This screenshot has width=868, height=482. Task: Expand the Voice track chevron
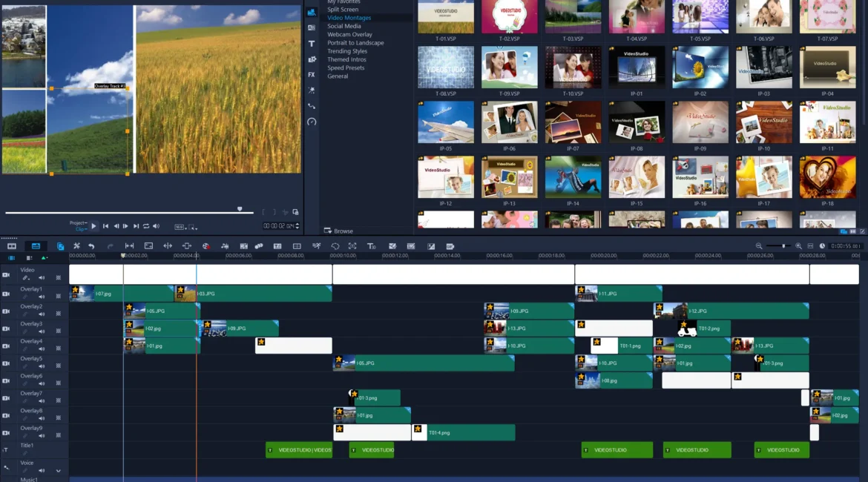click(58, 470)
